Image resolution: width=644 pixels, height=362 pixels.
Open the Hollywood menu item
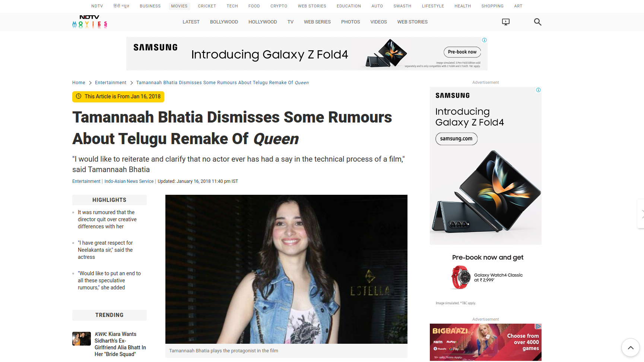tap(263, 22)
